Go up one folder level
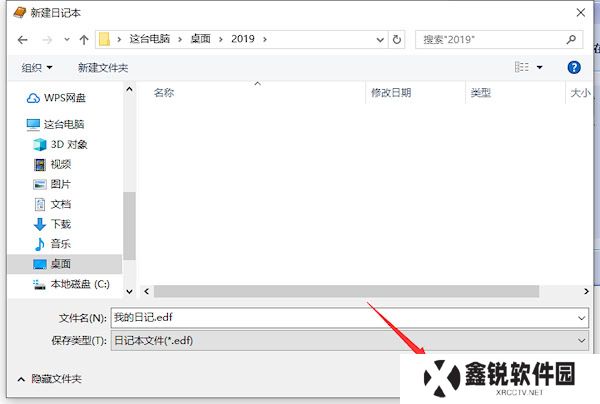The width and height of the screenshot is (600, 404). click(84, 39)
